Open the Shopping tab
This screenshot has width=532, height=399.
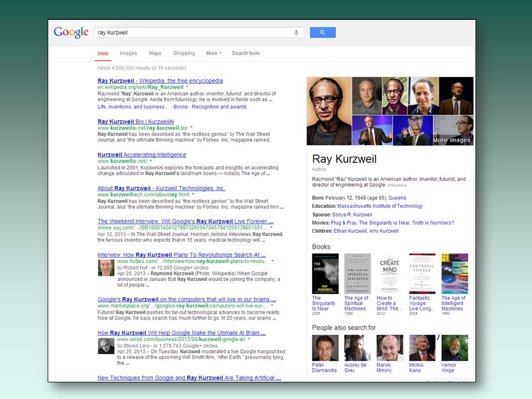pyautogui.click(x=184, y=53)
